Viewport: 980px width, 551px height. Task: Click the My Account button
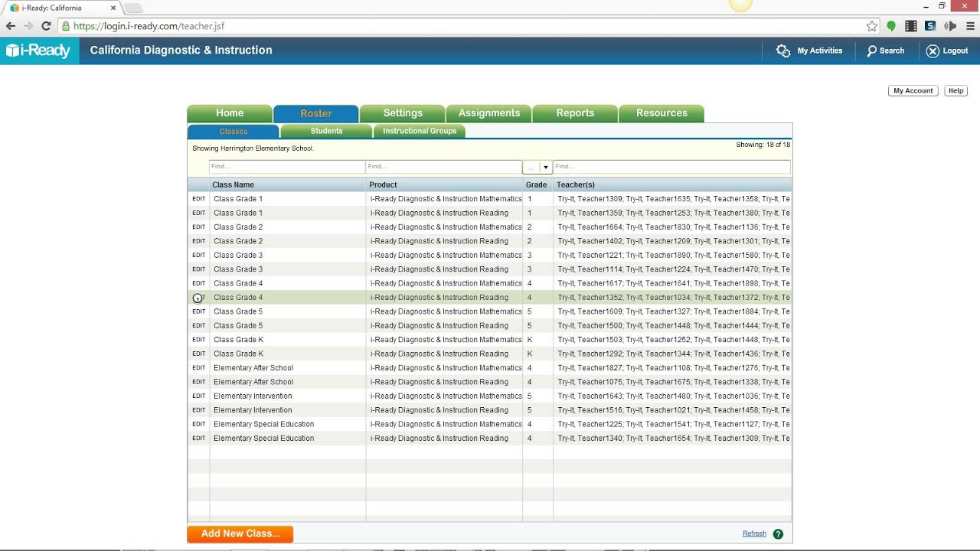click(x=913, y=90)
